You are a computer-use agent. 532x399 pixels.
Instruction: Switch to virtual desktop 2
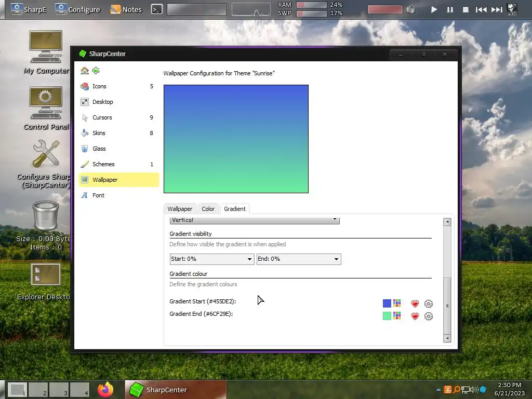tap(38, 390)
